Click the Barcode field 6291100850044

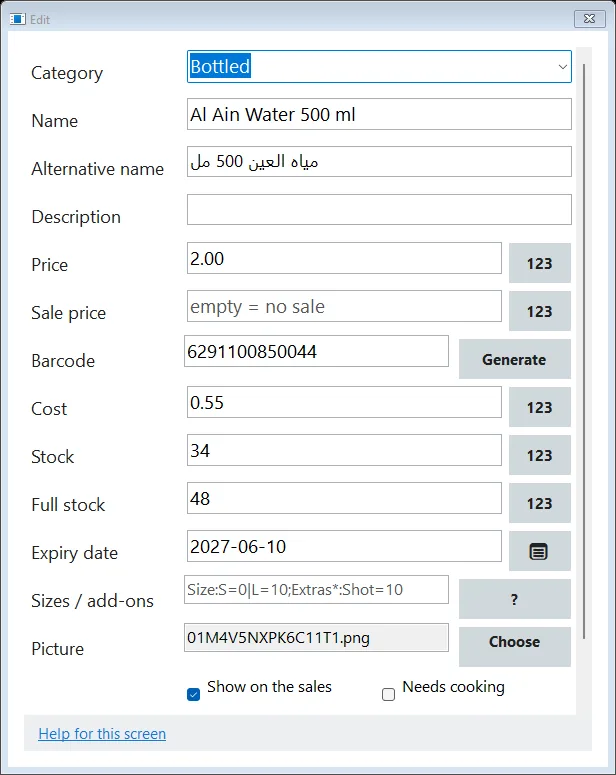[x=316, y=351]
